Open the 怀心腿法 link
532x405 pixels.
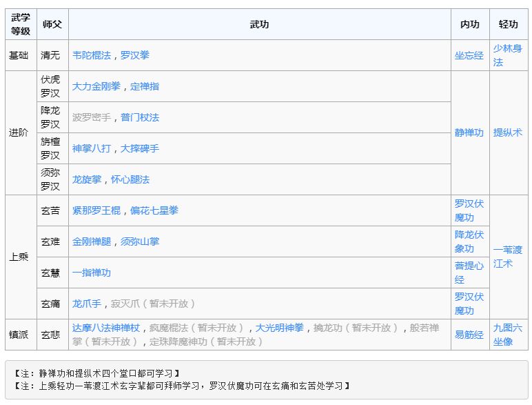(130, 179)
